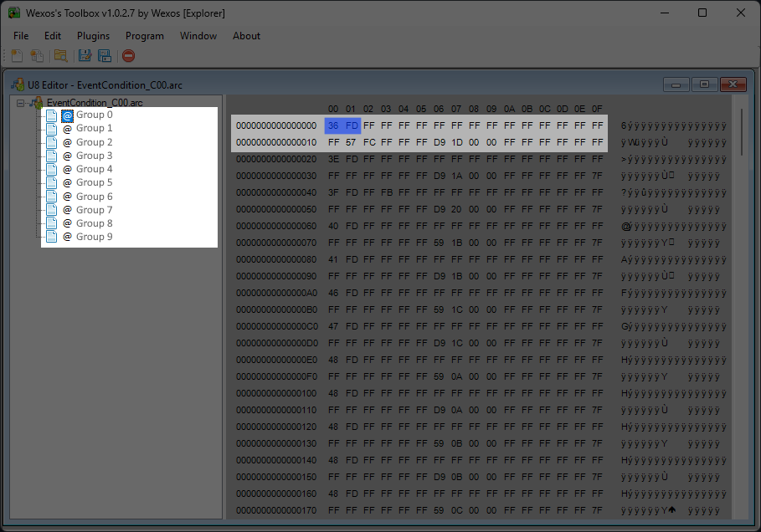Open the About menu
The width and height of the screenshot is (761, 532).
coord(246,36)
